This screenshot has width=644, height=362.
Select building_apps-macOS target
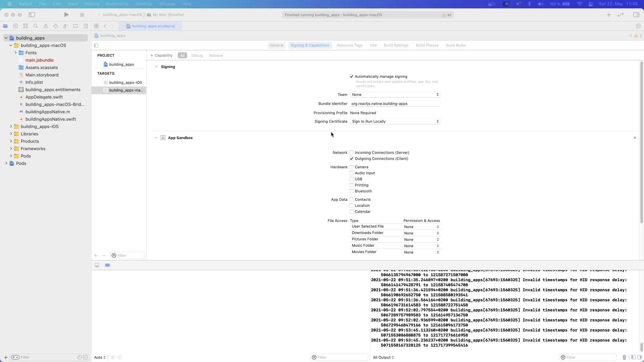coord(126,90)
